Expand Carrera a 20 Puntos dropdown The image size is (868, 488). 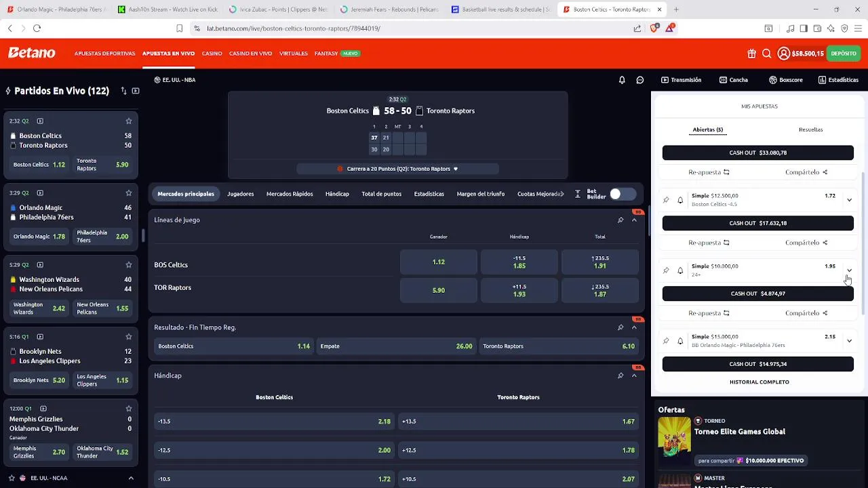pos(455,169)
